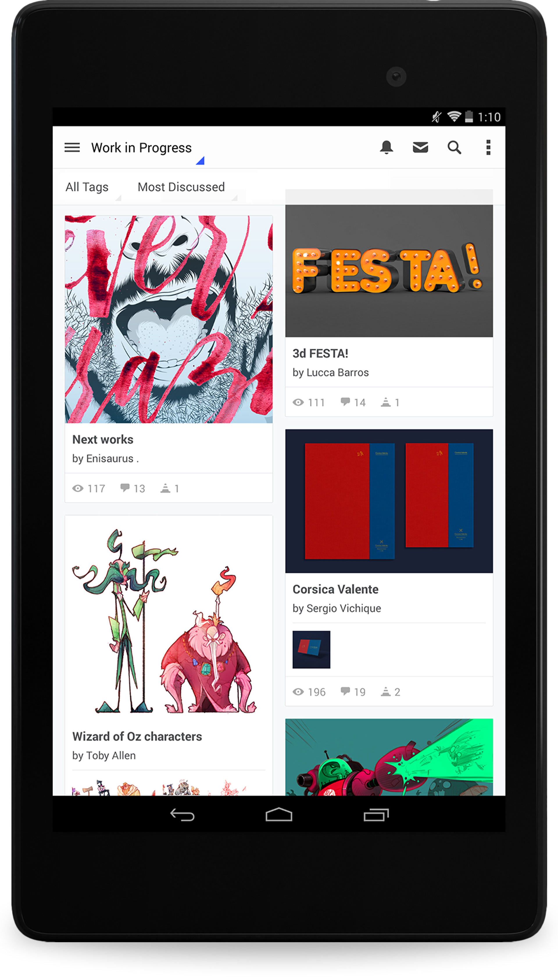558x980 pixels.
Task: Tap views eye icon on Next works
Action: tap(78, 488)
